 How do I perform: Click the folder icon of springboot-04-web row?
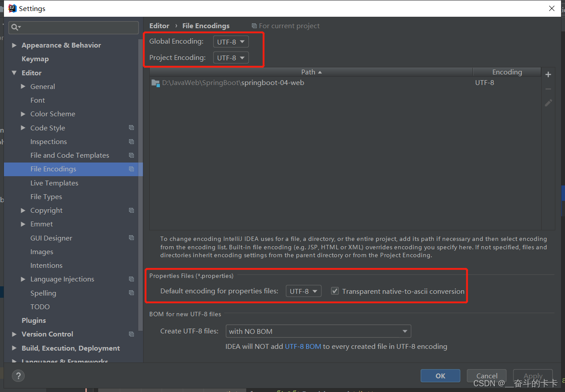tap(155, 83)
